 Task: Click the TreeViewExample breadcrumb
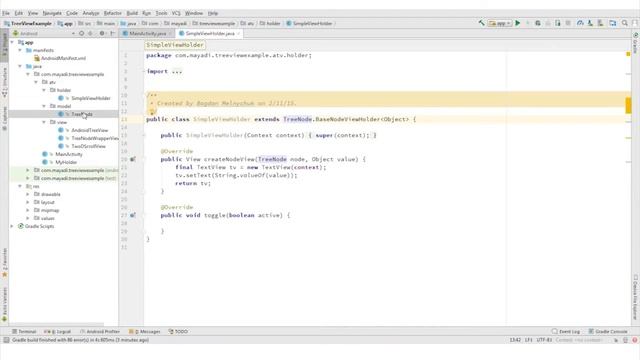coord(28,23)
